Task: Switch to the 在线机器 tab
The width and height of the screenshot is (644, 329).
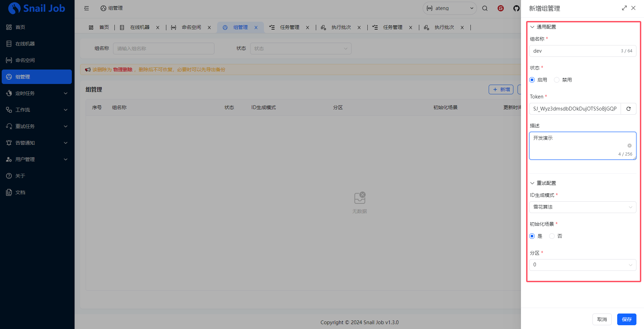Action: coord(140,28)
